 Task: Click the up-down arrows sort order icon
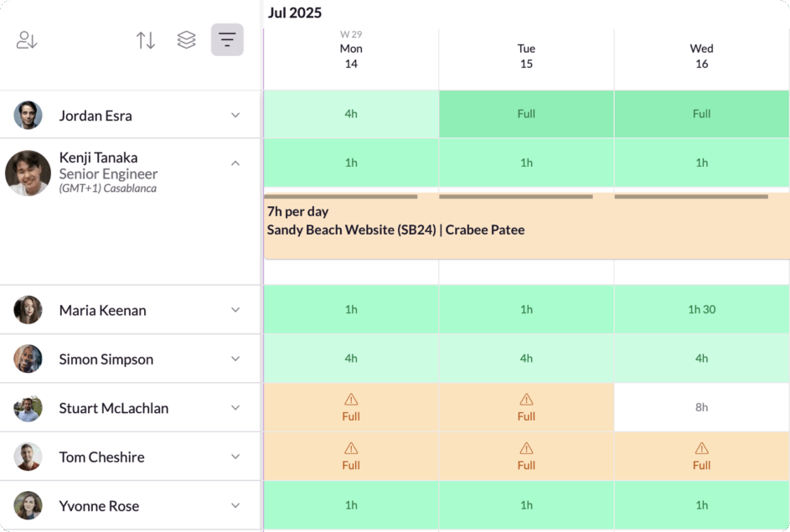point(146,40)
